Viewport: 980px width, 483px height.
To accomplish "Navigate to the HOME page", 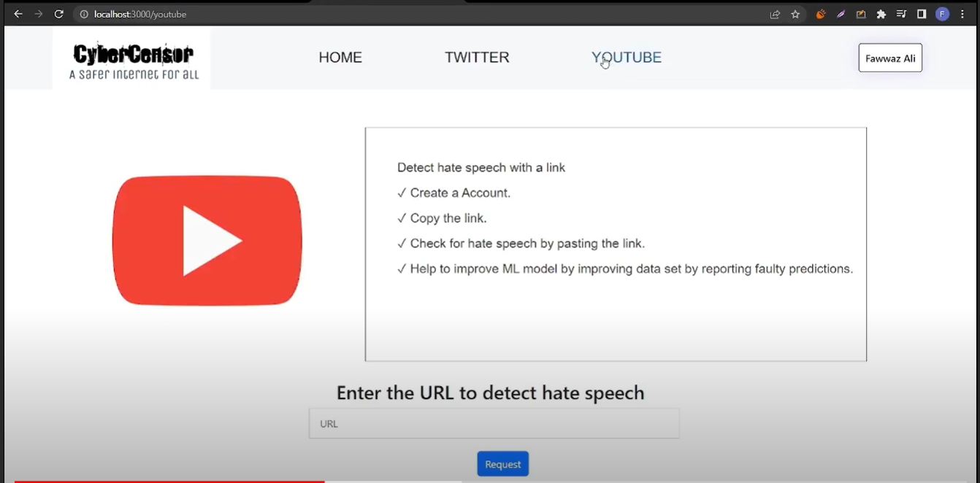I will (340, 58).
